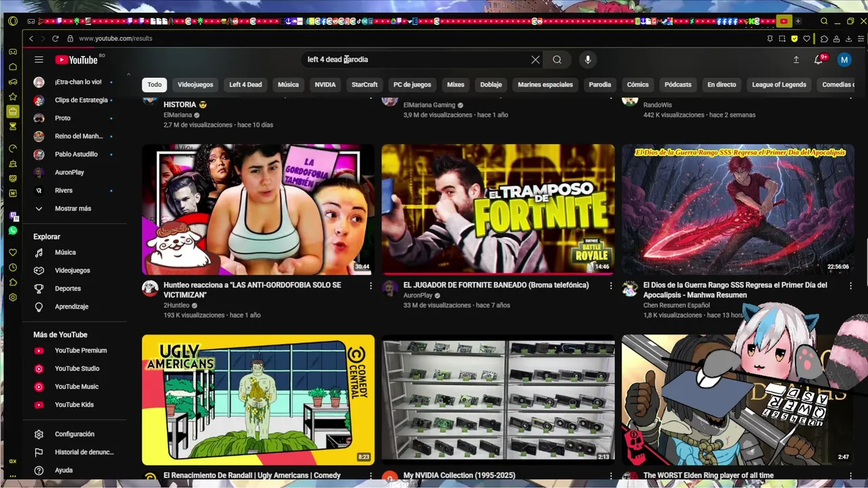The width and height of the screenshot is (868, 488).
Task: Open Chen Resumen Español channel link
Action: (677, 306)
